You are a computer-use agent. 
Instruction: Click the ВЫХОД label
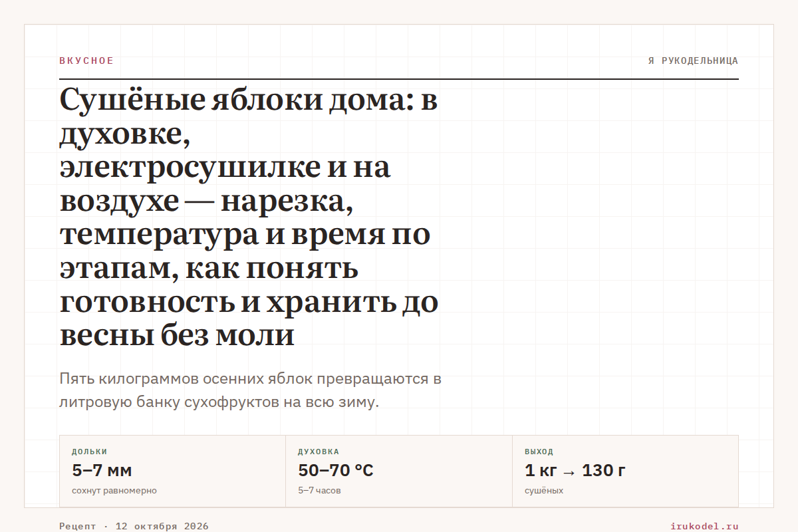point(539,452)
